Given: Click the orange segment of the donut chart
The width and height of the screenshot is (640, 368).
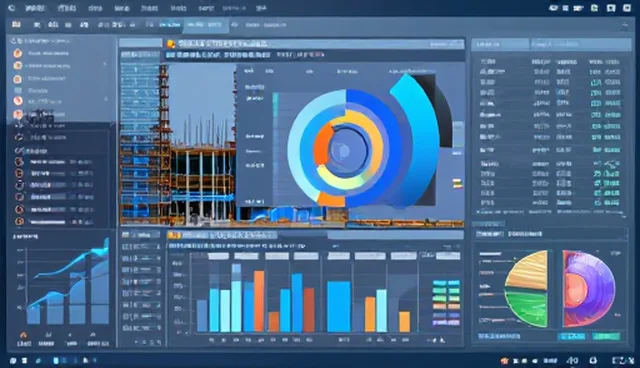Looking at the screenshot, I should pos(320,145).
